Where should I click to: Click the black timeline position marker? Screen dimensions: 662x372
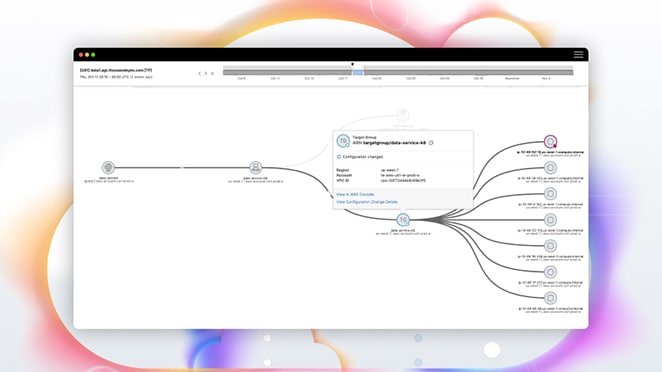[353, 65]
